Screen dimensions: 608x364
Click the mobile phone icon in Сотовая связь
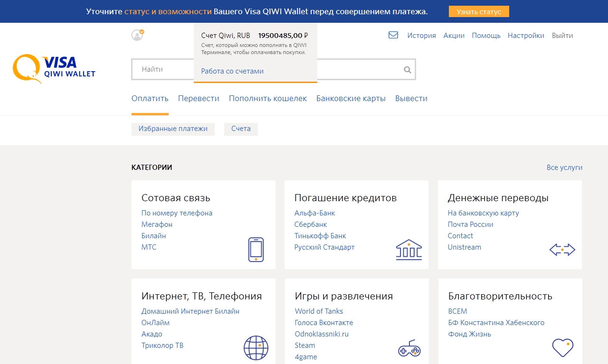pyautogui.click(x=256, y=250)
